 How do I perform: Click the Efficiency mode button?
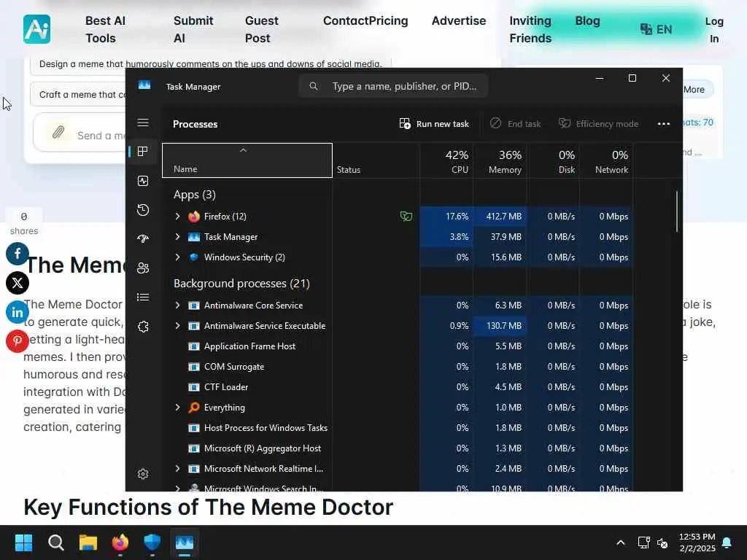598,124
